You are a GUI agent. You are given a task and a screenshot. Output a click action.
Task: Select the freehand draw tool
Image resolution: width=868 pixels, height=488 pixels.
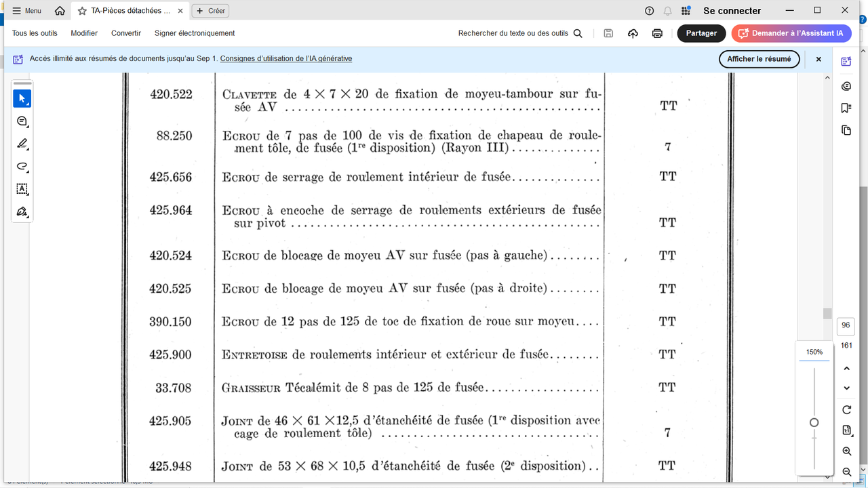22,166
